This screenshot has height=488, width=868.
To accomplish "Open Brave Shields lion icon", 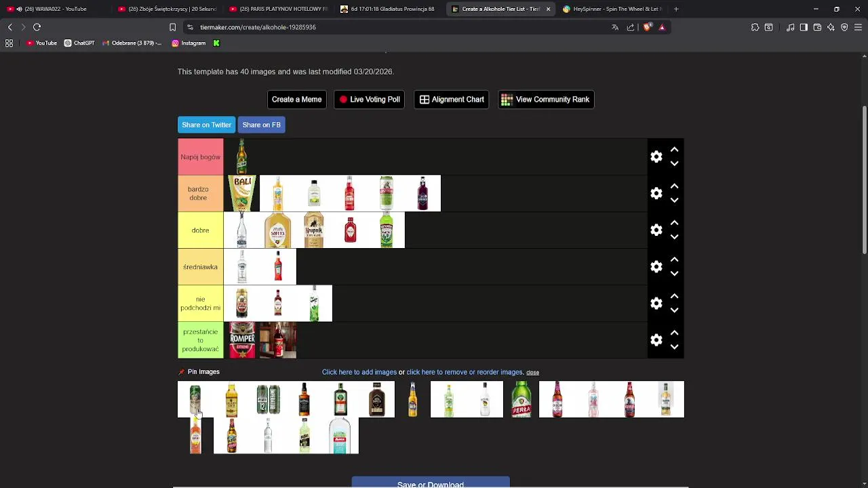I will click(646, 27).
